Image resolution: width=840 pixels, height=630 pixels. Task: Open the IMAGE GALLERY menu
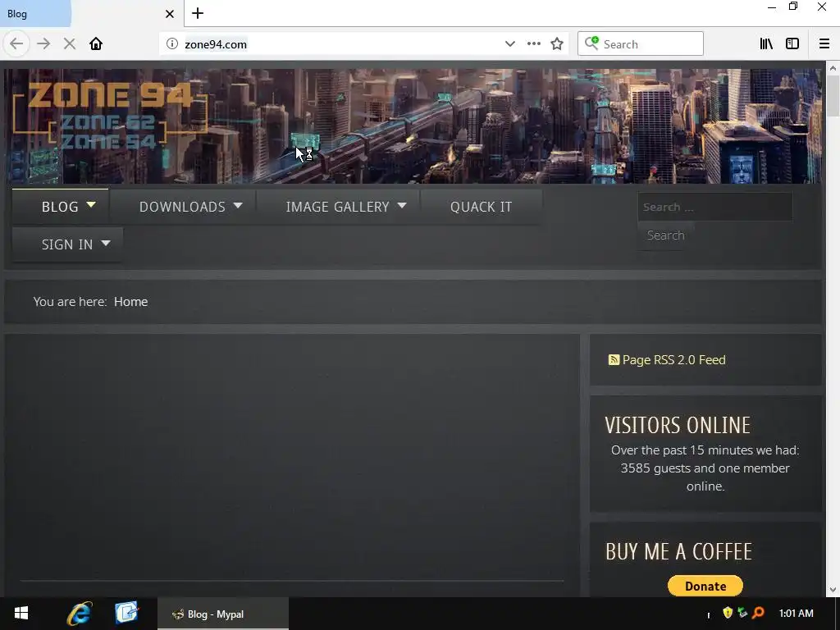click(x=337, y=207)
